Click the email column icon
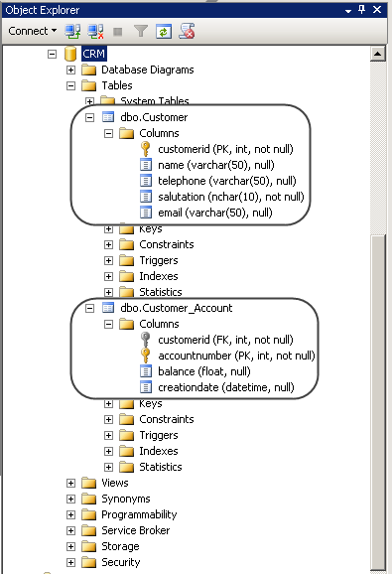This screenshot has width=392, height=574. coord(146,213)
